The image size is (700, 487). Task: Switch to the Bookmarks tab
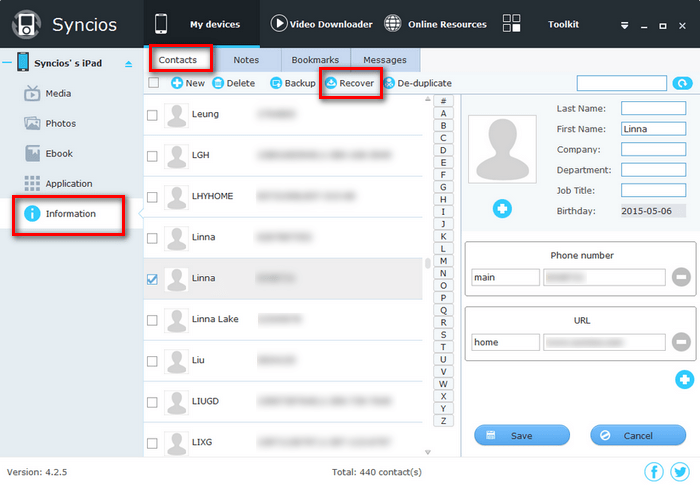pos(315,60)
